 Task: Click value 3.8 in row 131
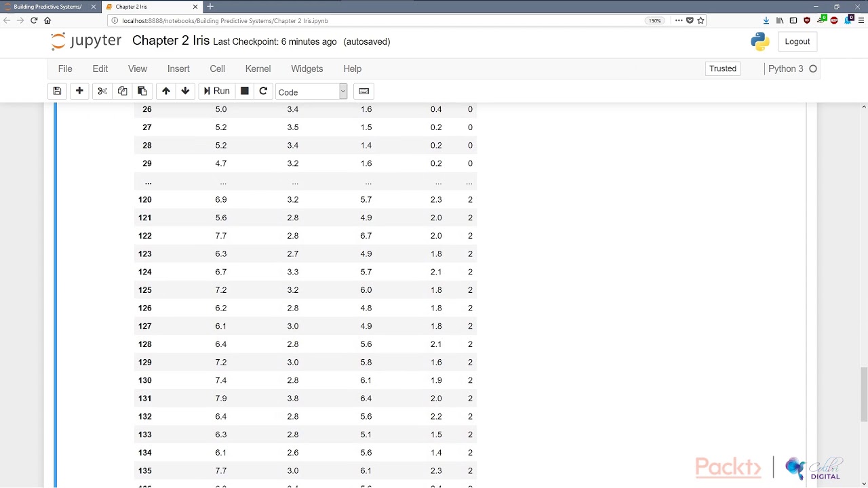(x=293, y=399)
